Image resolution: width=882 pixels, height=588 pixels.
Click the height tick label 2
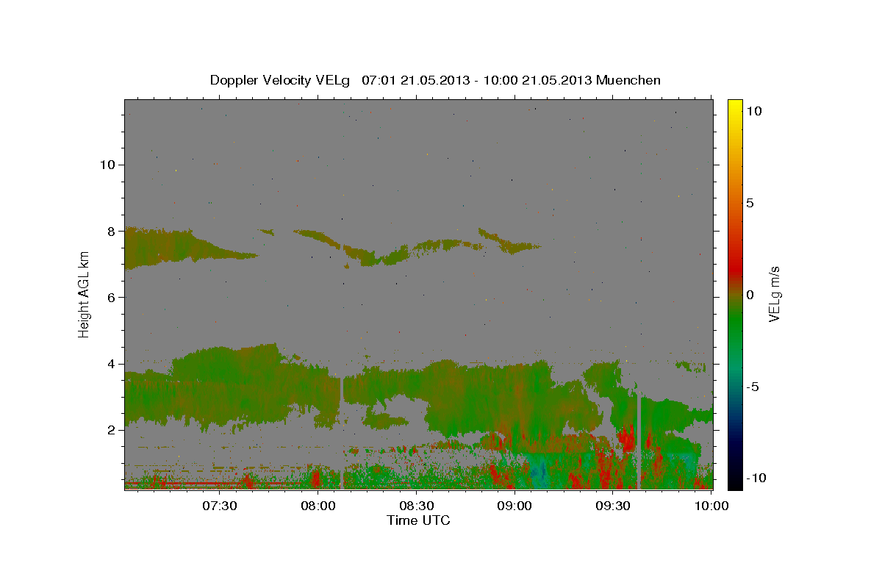111,430
